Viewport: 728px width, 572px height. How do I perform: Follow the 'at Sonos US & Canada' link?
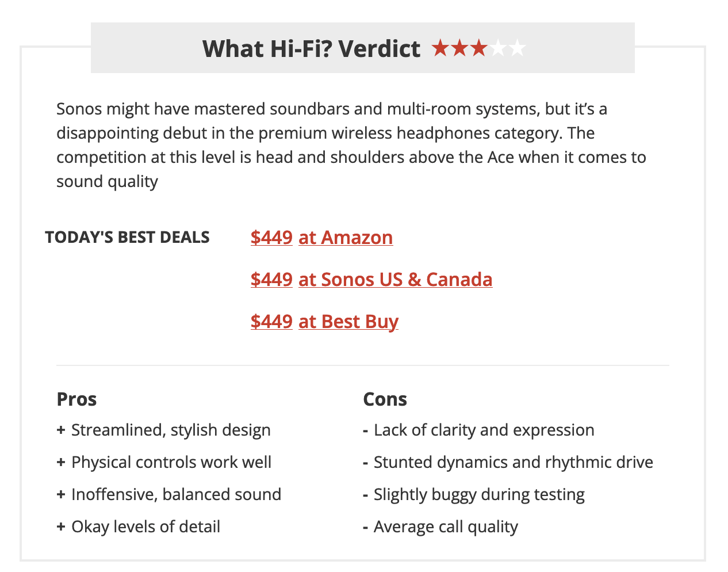(396, 279)
